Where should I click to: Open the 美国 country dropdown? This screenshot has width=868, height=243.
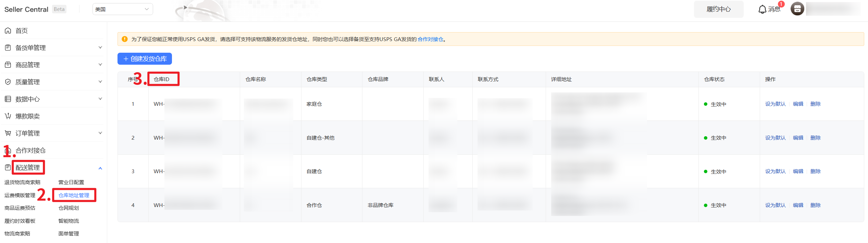122,9
